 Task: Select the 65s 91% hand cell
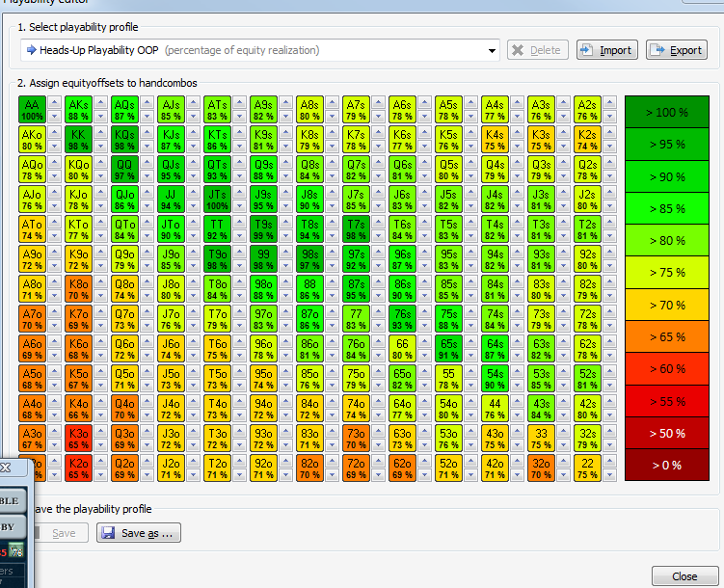pyautogui.click(x=448, y=348)
